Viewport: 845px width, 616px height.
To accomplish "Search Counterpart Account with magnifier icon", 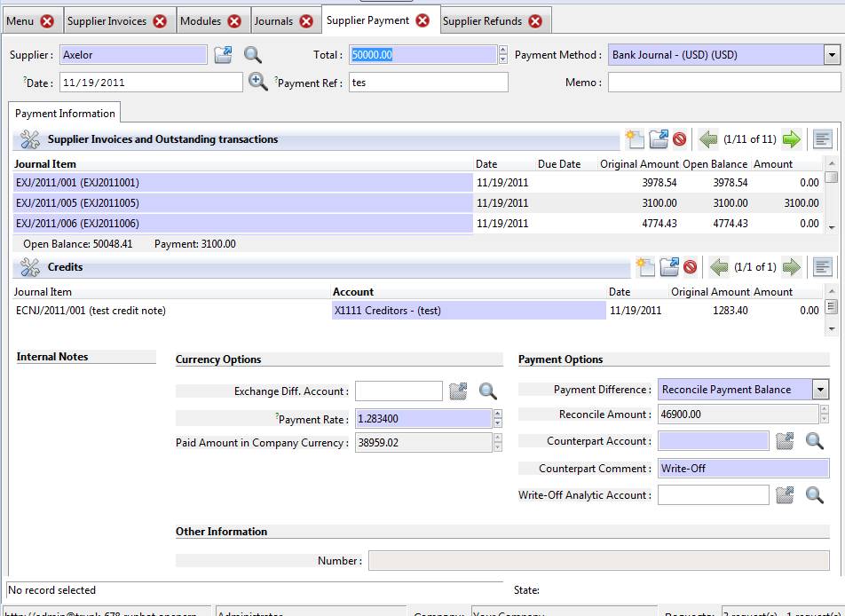I will pyautogui.click(x=814, y=441).
